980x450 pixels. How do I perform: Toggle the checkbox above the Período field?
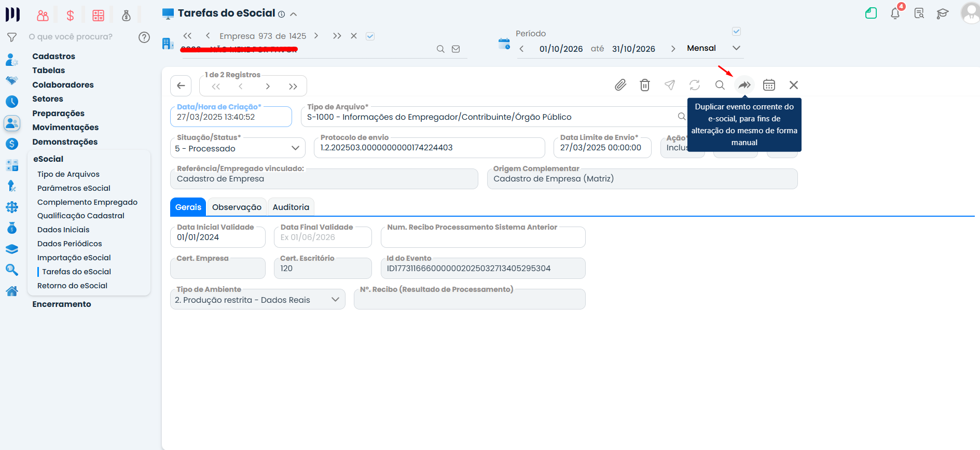tap(736, 32)
